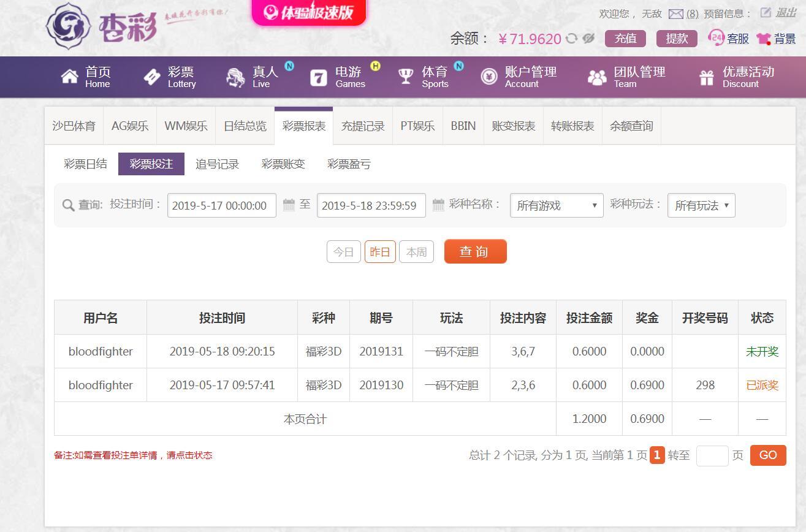Click the ¥71.9620 balance amount
This screenshot has width=806, height=532.
click(530, 39)
